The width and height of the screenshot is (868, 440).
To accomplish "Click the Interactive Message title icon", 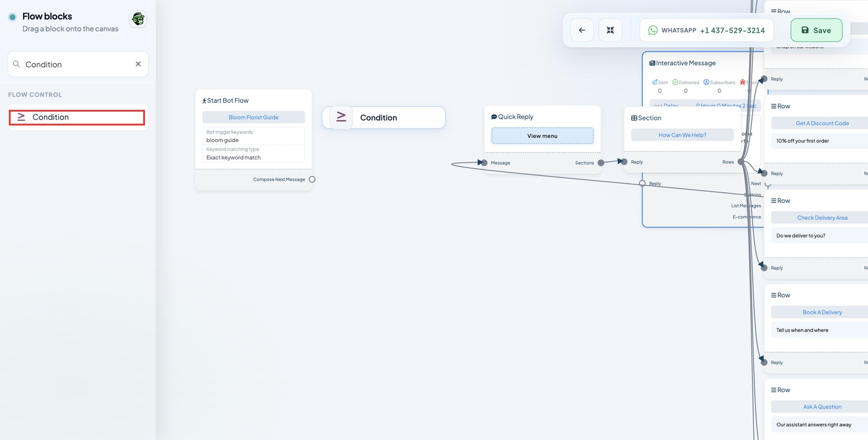I will click(652, 63).
